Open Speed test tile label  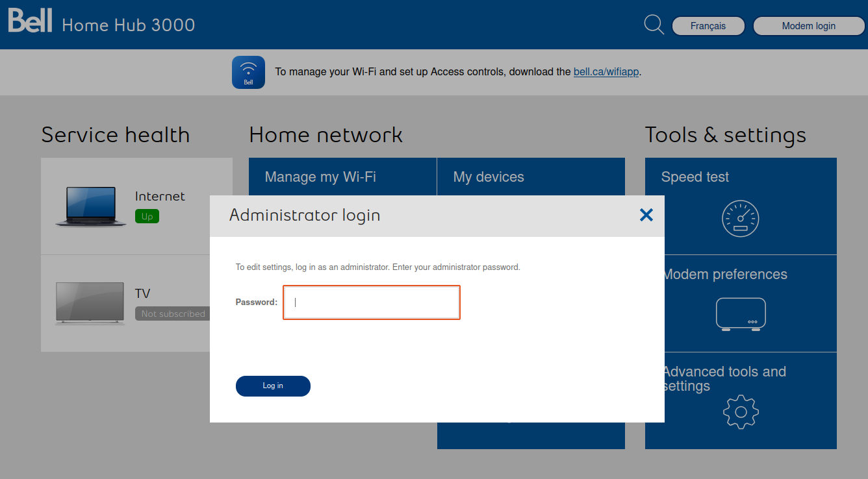point(695,177)
